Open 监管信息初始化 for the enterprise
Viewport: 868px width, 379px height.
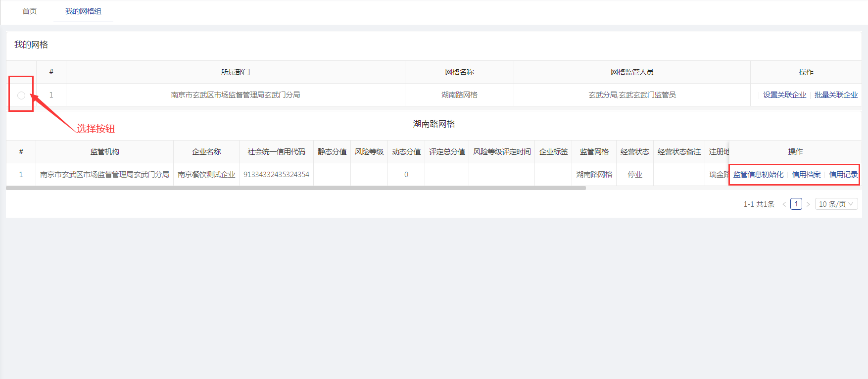tap(758, 175)
